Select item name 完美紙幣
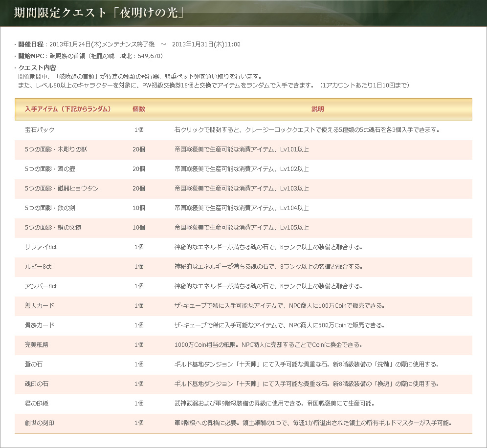 point(37,345)
